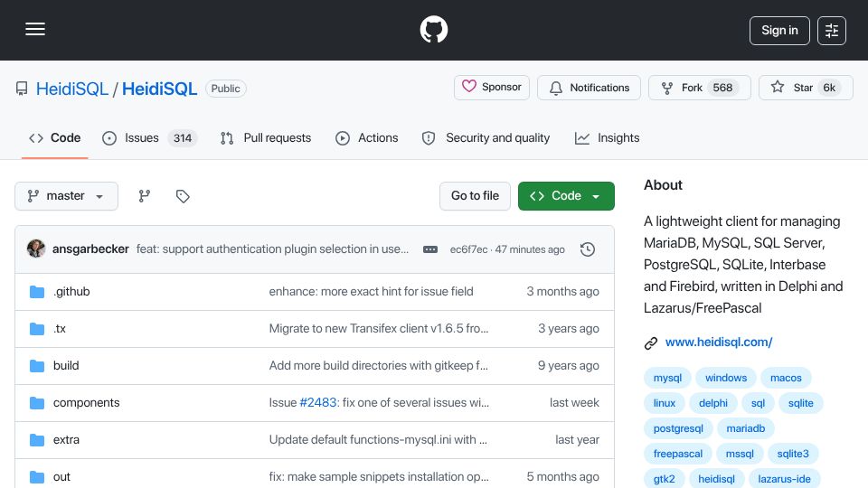Click the Go to file button

(x=475, y=196)
